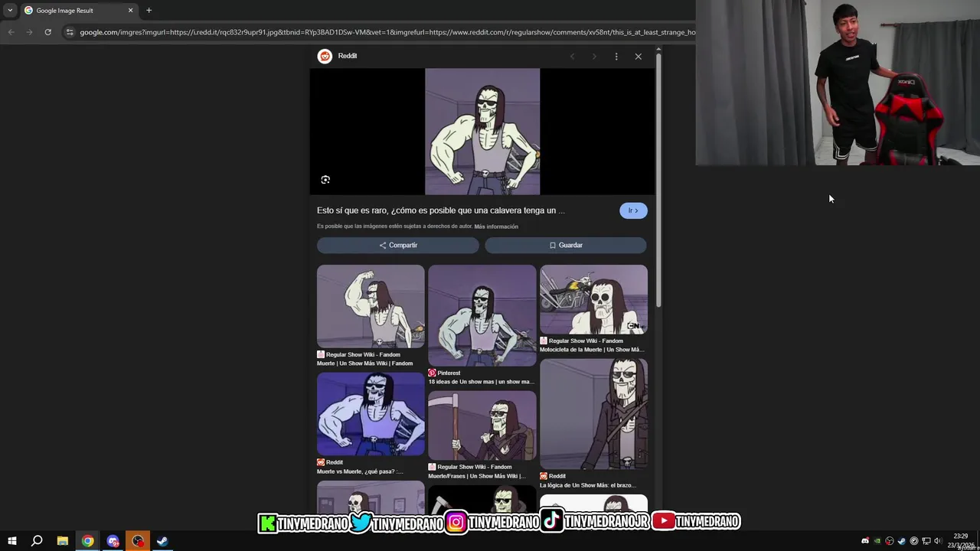Click the network icon in the system tray
The width and height of the screenshot is (980, 551).
pos(926,541)
